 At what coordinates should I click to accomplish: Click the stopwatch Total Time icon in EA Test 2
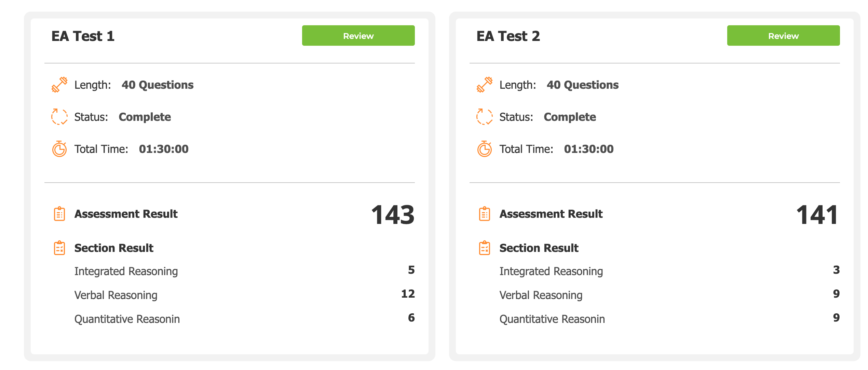pos(485,149)
